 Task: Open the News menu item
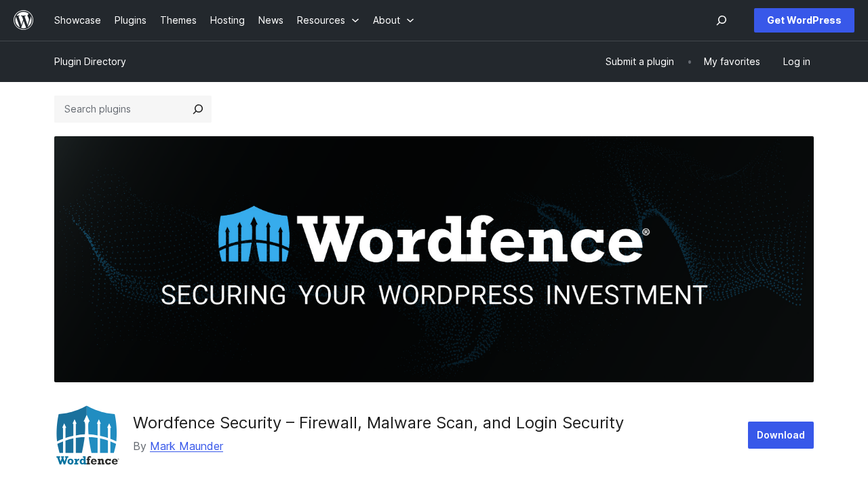271,20
